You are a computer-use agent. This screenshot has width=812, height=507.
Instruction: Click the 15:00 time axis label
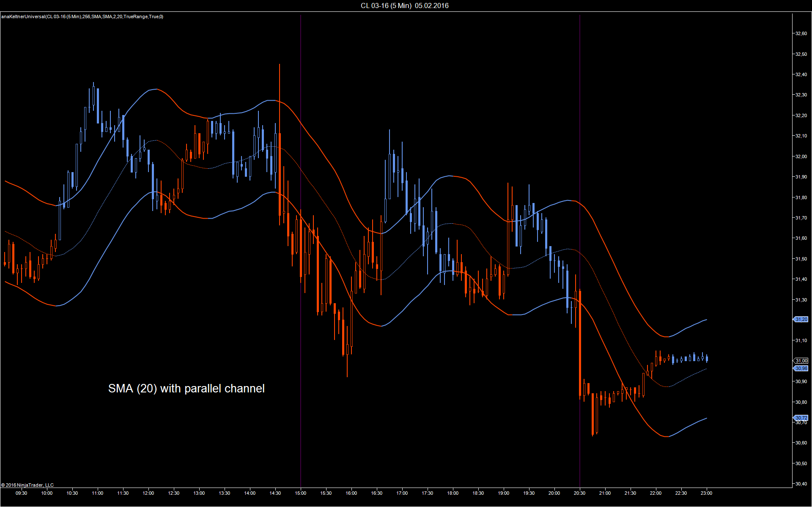tap(301, 493)
